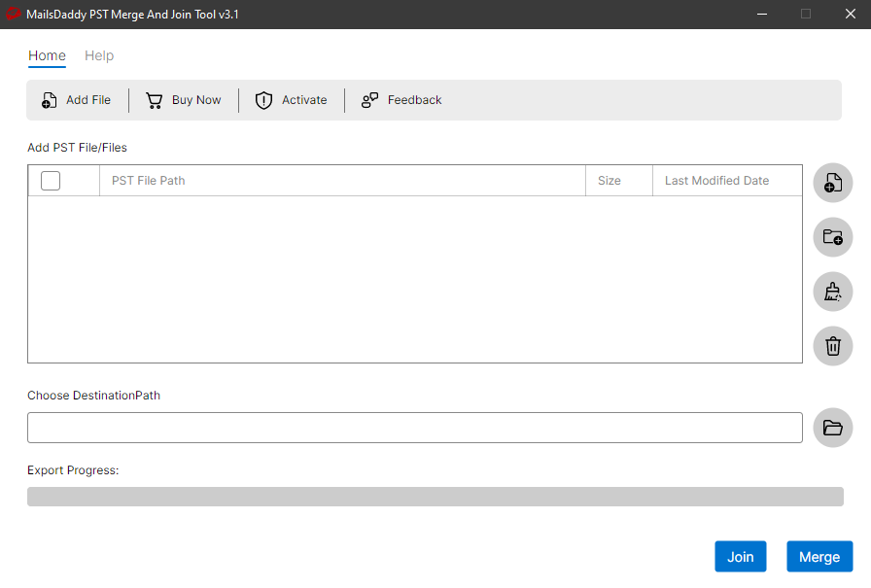Click the round add-file icon beside the table
The height and width of the screenshot is (588, 871).
pyautogui.click(x=833, y=182)
